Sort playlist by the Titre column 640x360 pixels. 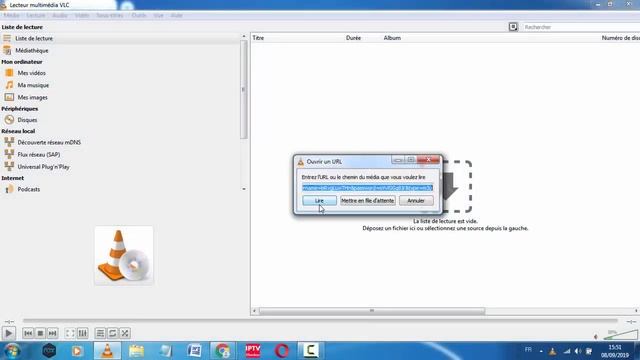(258, 38)
